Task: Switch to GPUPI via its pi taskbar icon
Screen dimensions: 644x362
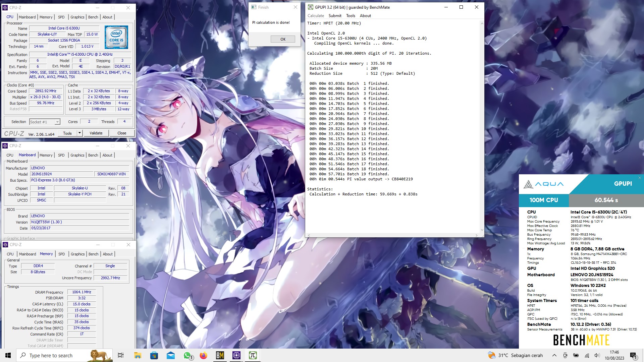Action: tap(253, 355)
